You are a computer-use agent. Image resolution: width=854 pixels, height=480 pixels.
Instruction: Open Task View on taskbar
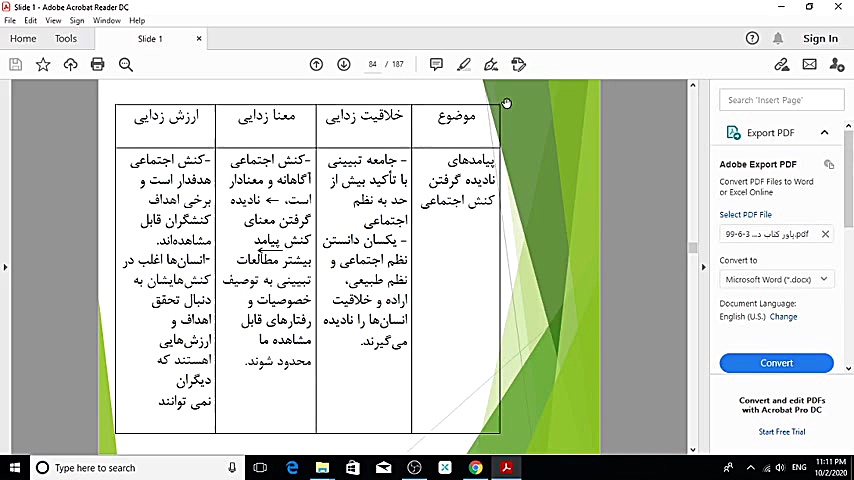260,467
